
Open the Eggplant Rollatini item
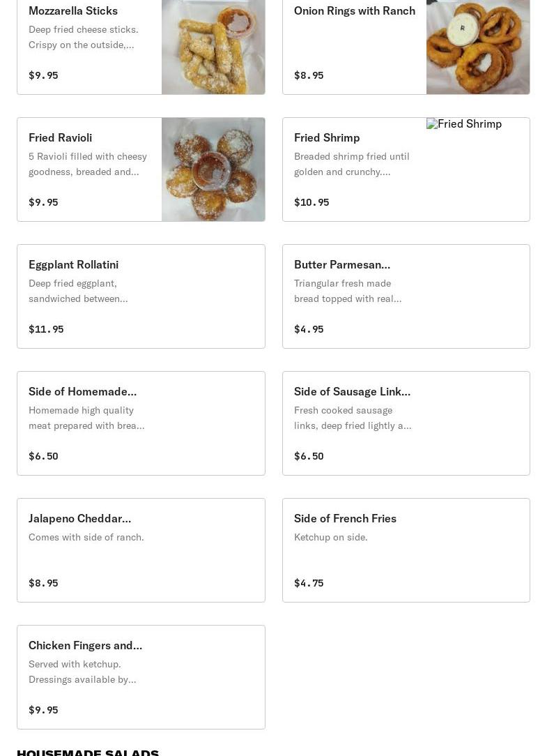coord(73,264)
